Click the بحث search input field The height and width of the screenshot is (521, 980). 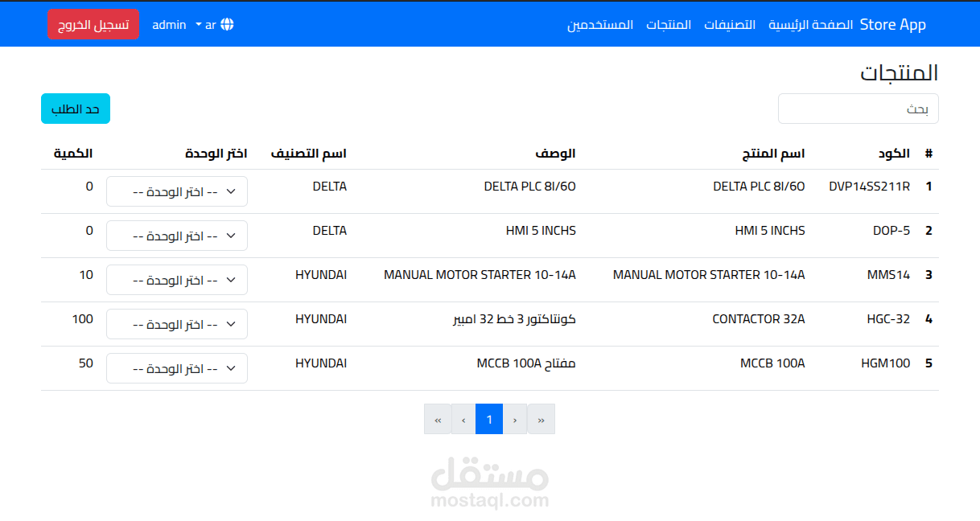859,109
